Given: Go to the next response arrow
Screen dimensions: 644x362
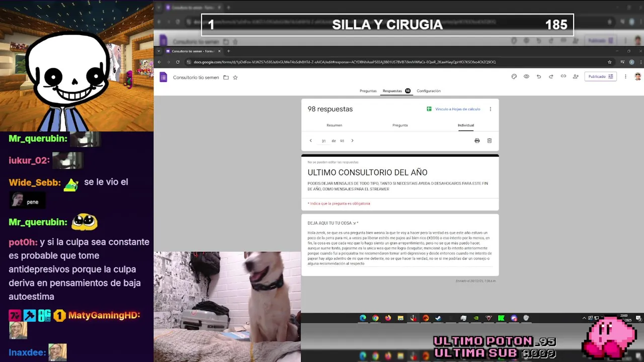Looking at the screenshot, I should click(352, 141).
